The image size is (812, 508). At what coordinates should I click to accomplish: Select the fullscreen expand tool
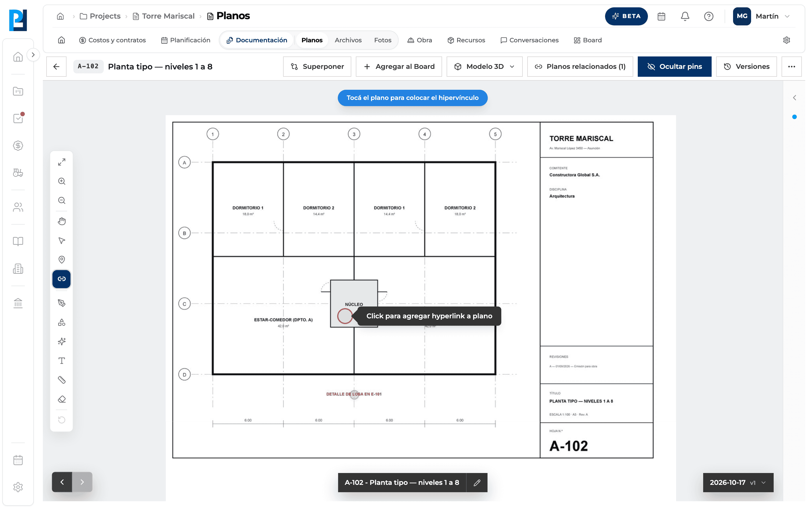(61, 162)
